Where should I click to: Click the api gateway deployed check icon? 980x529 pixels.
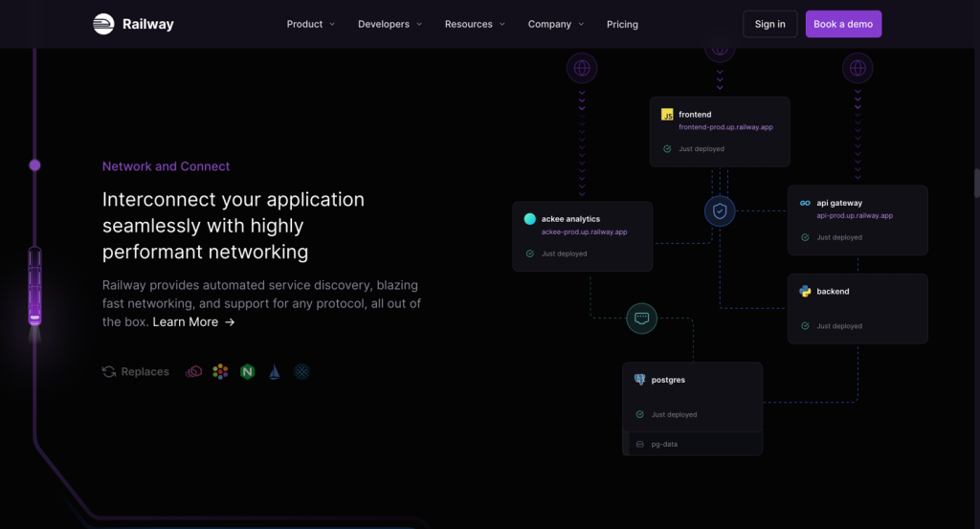[805, 237]
